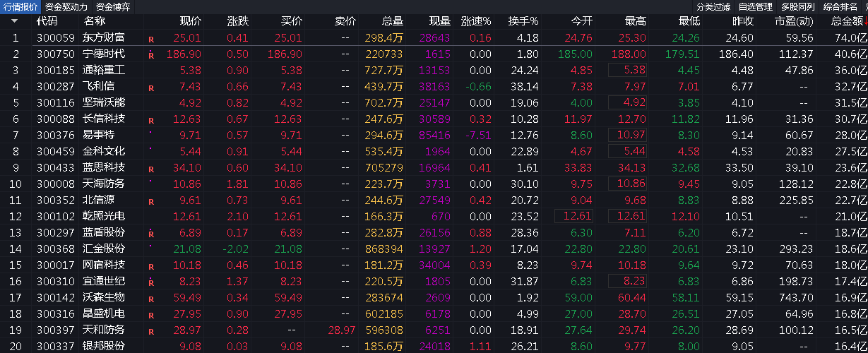This screenshot has width=868, height=353.
Task: Select stock name 金科文化
Action: coord(104,151)
